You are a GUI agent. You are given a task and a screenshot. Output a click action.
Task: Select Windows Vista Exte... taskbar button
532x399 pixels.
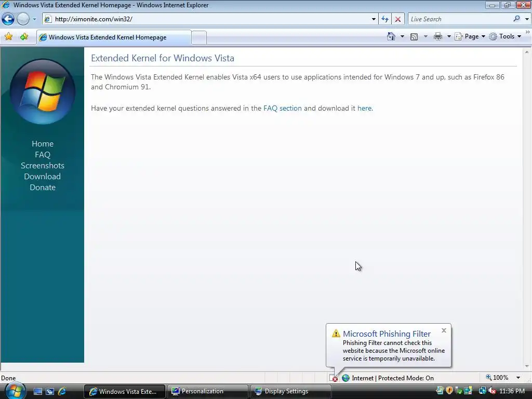(x=125, y=392)
